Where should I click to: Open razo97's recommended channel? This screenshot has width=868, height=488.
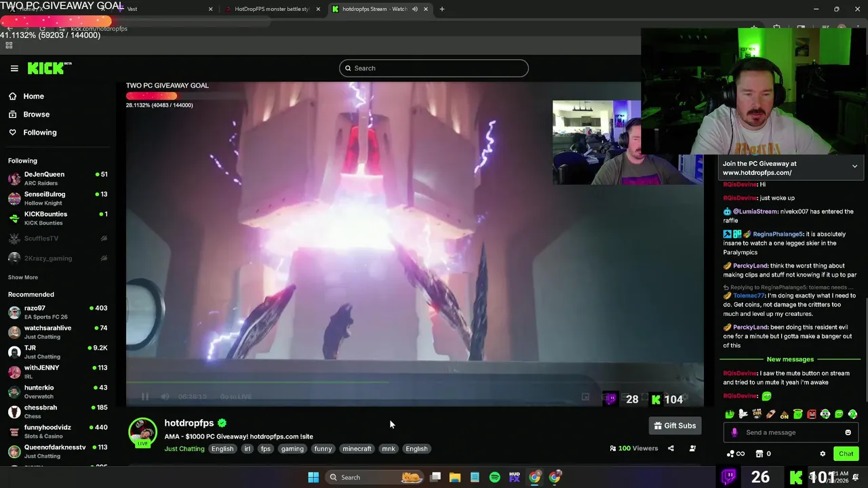[x=58, y=312]
